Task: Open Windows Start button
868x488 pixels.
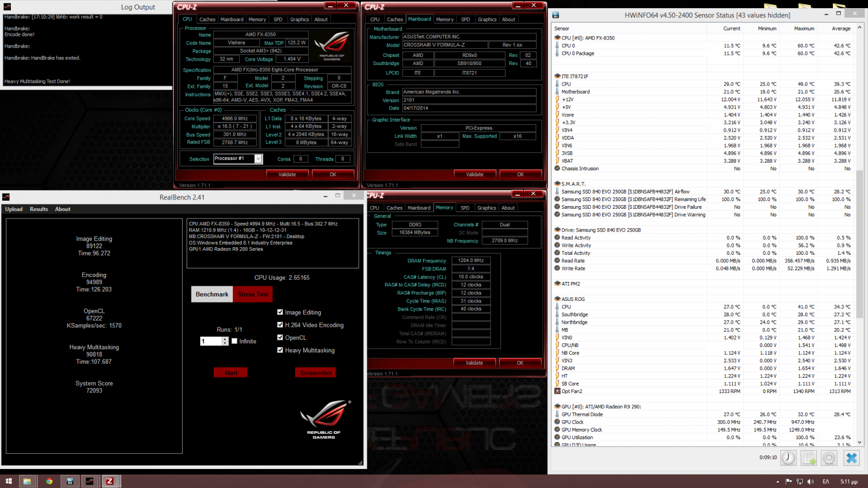Action: point(9,481)
